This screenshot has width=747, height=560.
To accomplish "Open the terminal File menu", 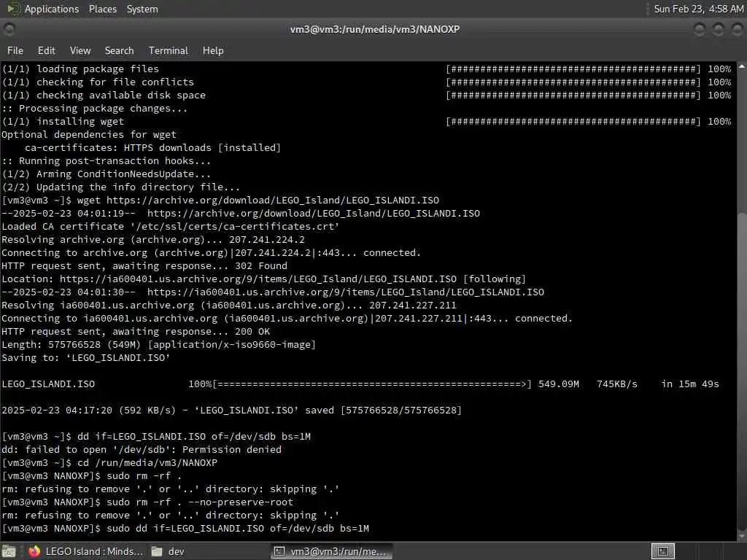I will coord(15,50).
